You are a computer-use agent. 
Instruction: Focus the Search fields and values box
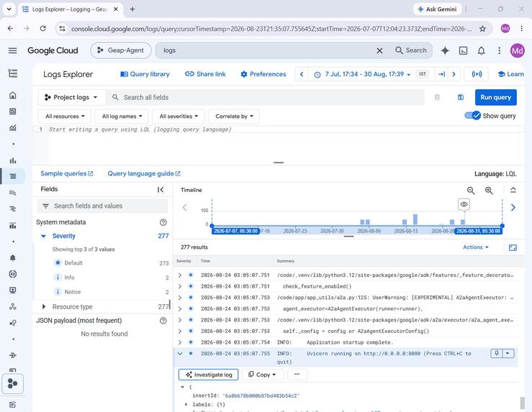pos(102,206)
